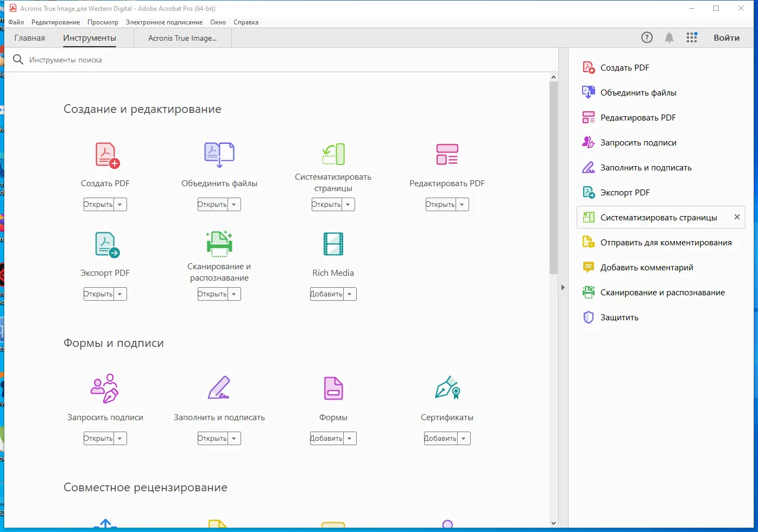Click Открыть button under Редактировать PDF
The width and height of the screenshot is (758, 532).
[440, 205]
